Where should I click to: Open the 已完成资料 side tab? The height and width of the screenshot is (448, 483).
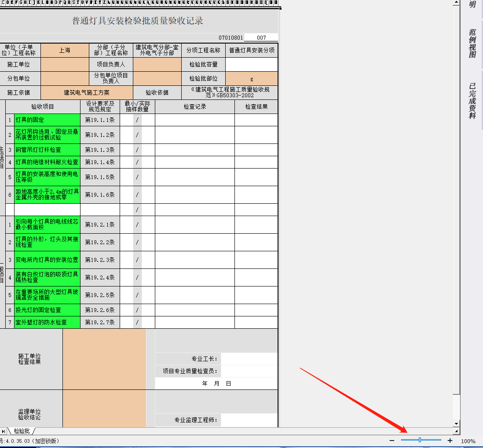pyautogui.click(x=472, y=101)
